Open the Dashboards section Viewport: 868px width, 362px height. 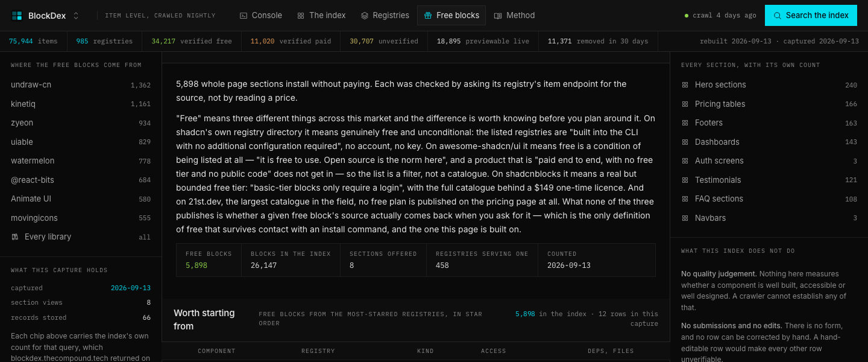click(x=769, y=142)
